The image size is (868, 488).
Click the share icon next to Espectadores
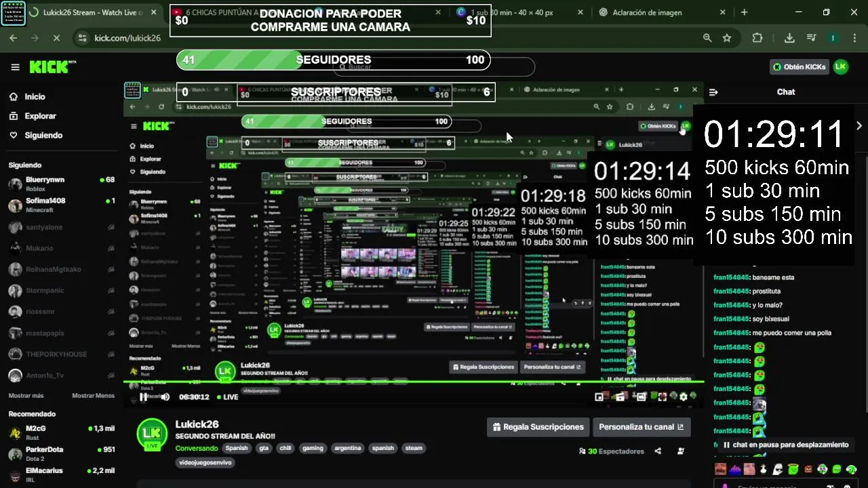coord(658,451)
